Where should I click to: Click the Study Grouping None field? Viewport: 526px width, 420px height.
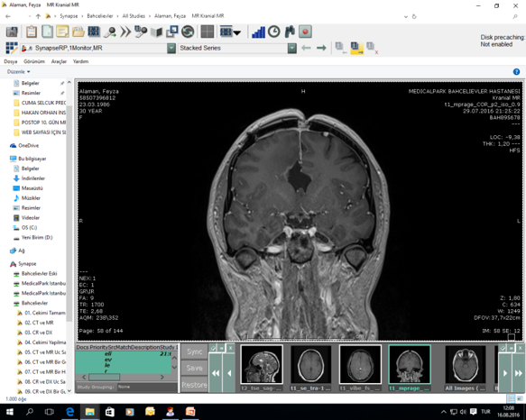click(147, 387)
